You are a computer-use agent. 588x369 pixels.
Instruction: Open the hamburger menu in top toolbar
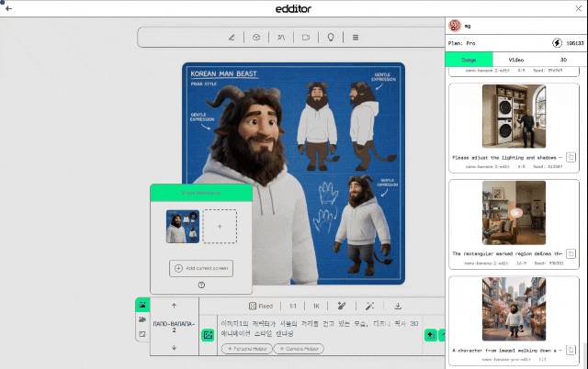[x=356, y=38]
